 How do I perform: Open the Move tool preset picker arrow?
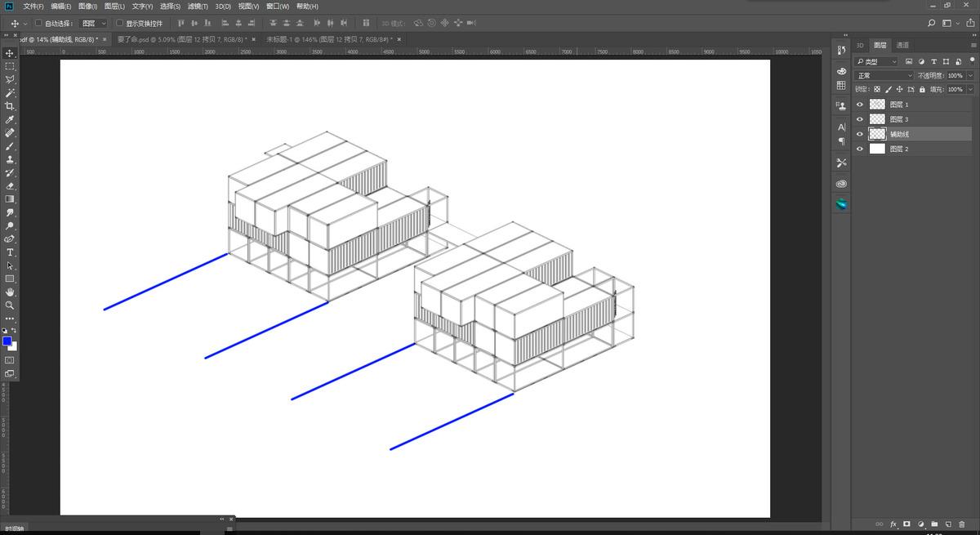pos(25,23)
